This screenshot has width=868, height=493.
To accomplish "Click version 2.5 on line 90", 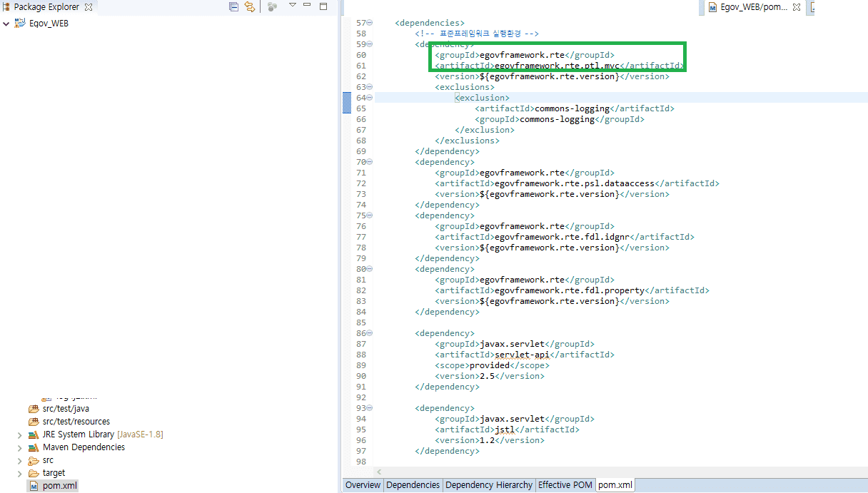I will [487, 376].
